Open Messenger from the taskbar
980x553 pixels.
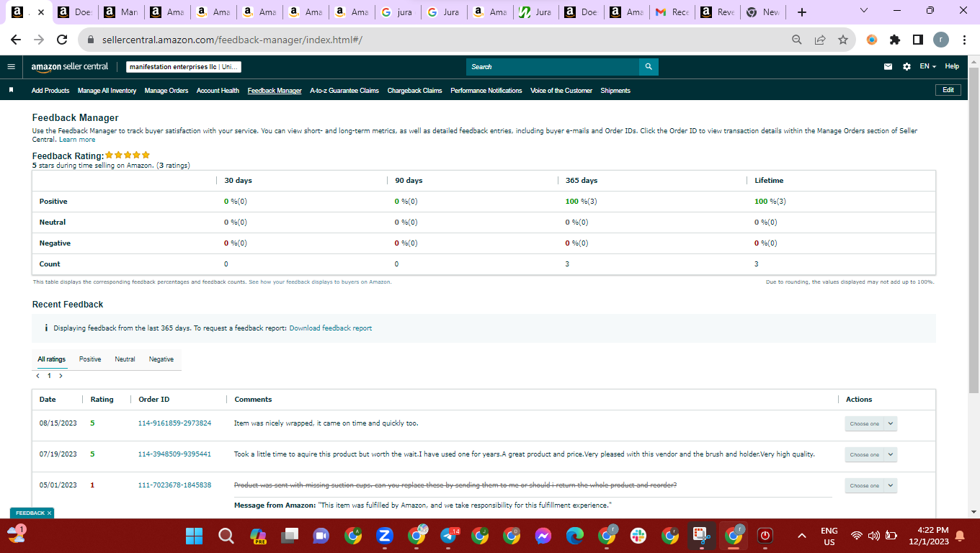(x=543, y=536)
